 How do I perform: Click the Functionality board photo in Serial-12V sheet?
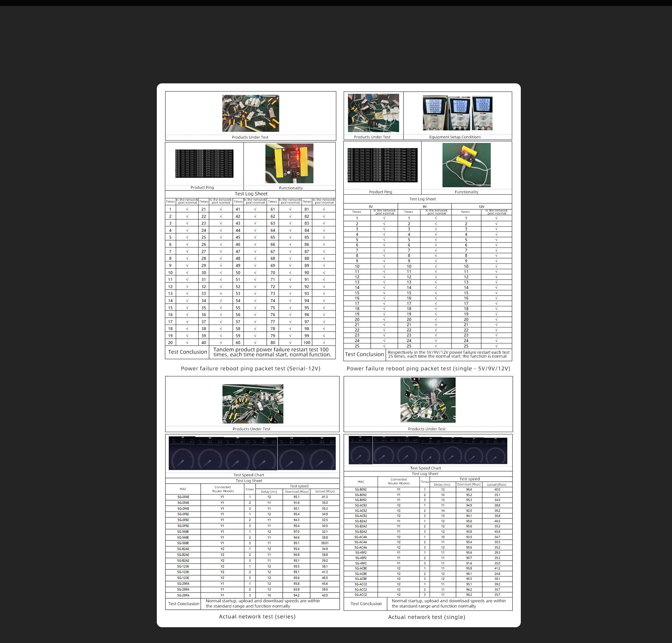(289, 164)
